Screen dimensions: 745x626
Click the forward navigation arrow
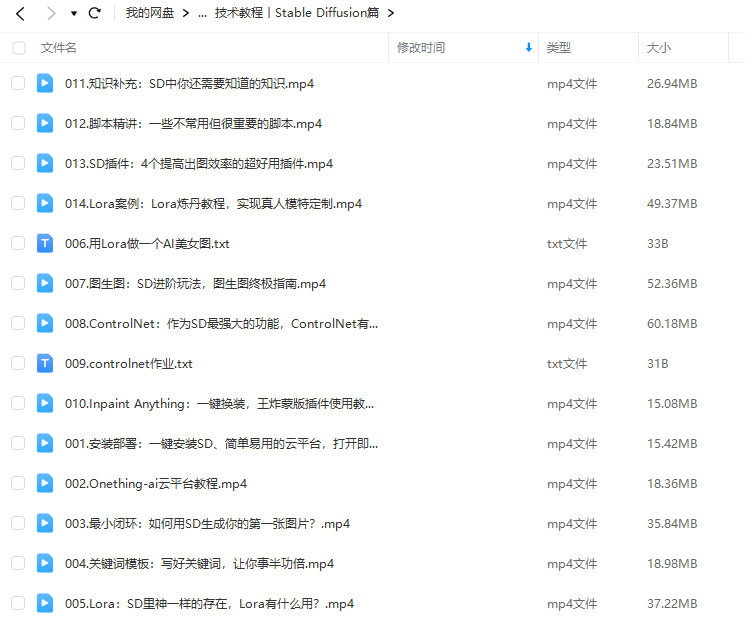pyautogui.click(x=50, y=14)
